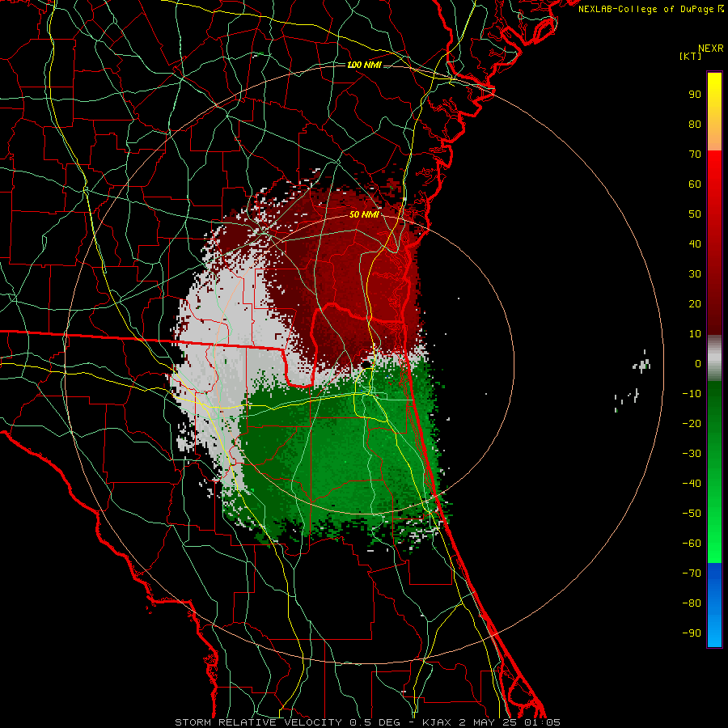Click the 10 value on the velocity scale
The width and height of the screenshot is (728, 728).
695,334
